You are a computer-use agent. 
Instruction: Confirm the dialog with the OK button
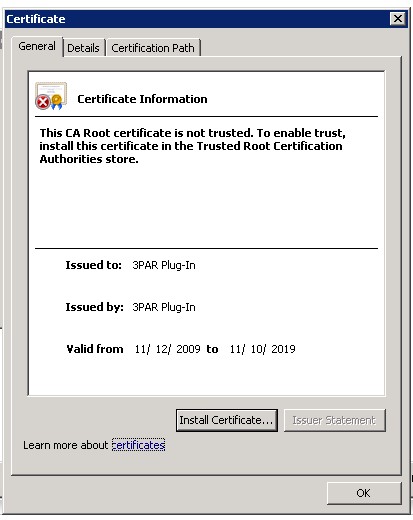(364, 493)
